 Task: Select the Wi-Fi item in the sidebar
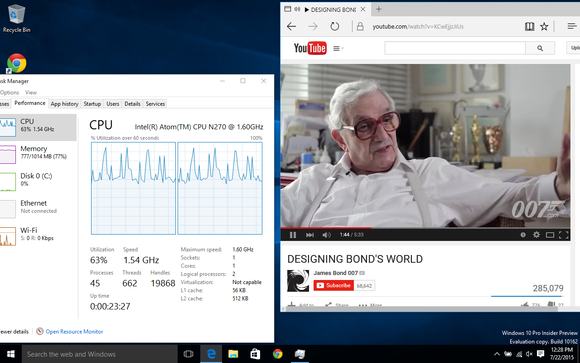tap(38, 235)
